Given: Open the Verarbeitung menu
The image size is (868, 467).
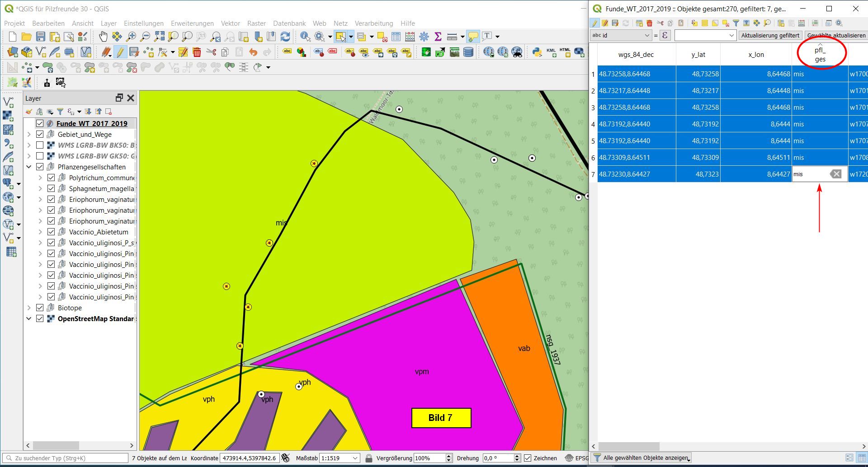Looking at the screenshot, I should [373, 23].
